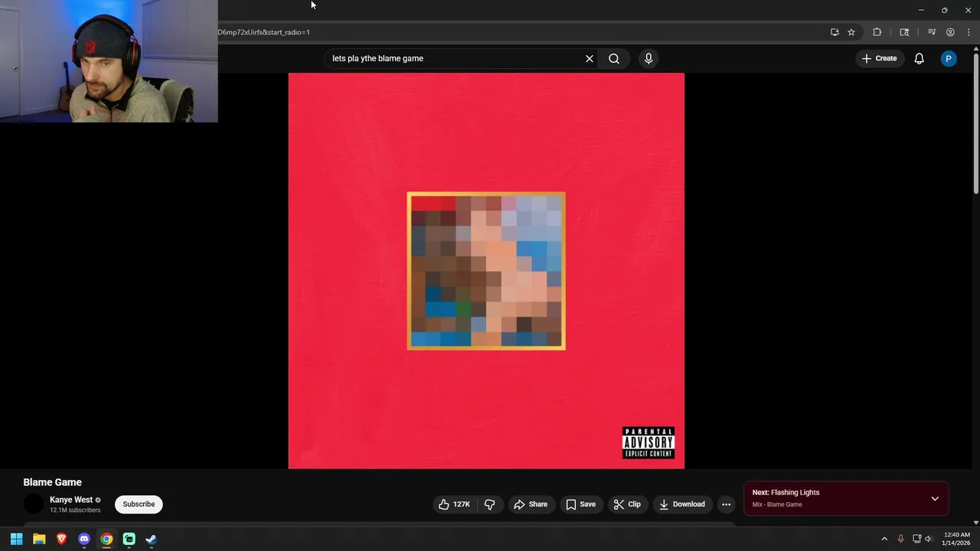This screenshot has width=980, height=551.
Task: Open the tab search icon in Chrome toolbar
Action: (x=904, y=32)
